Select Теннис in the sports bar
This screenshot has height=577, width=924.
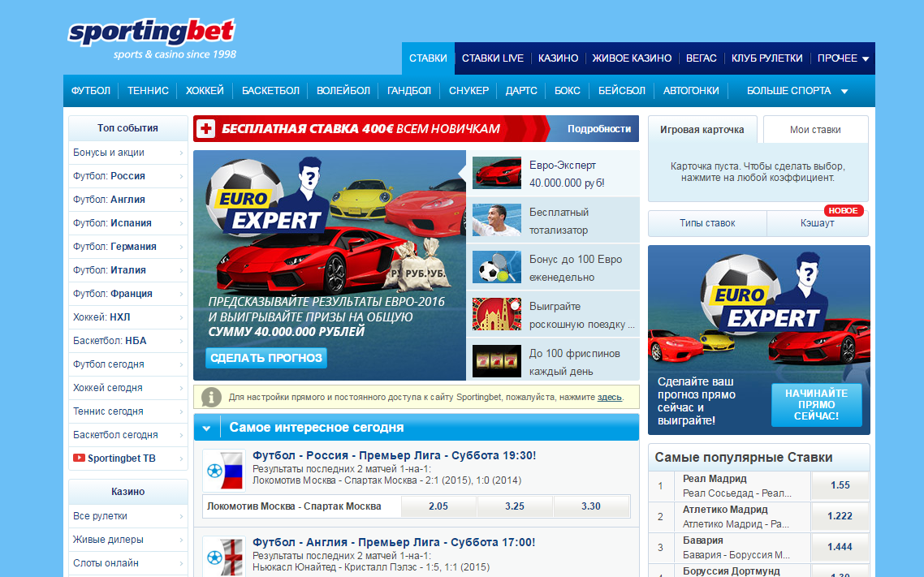click(x=148, y=91)
